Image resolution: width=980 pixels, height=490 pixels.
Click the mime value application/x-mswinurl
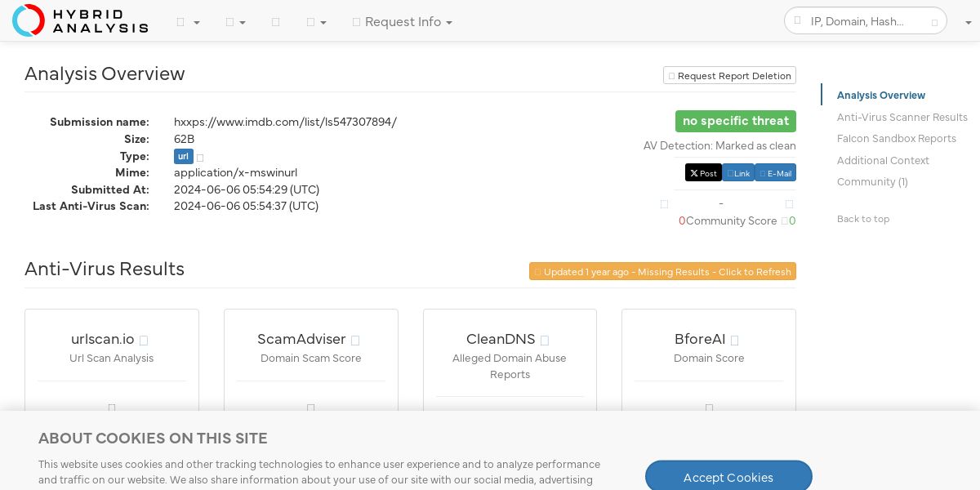pos(235,172)
